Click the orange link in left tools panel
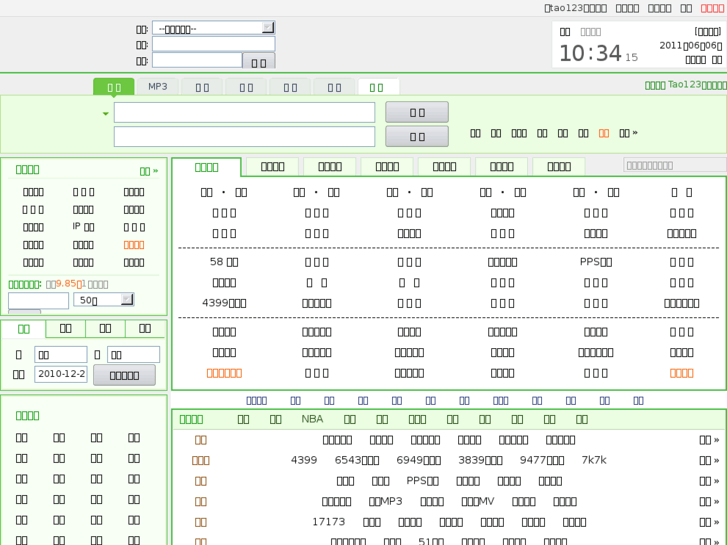Screen dimensions: 727x545 (134, 245)
